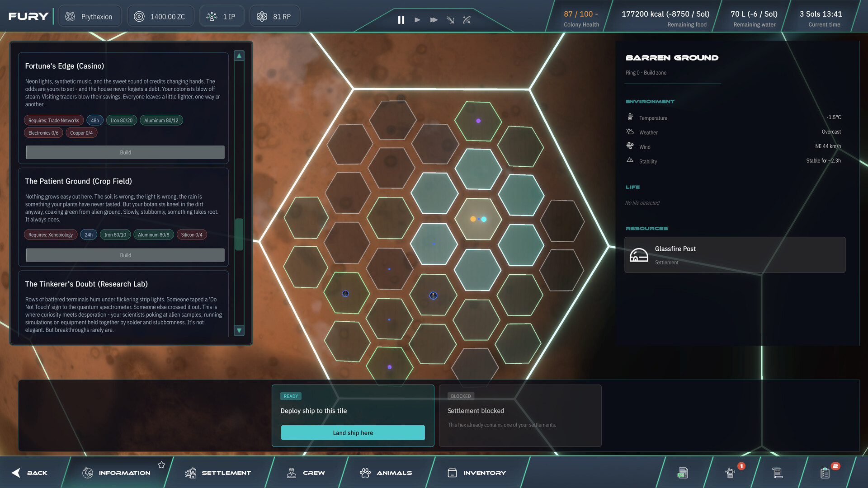
Task: Select the hex tile with orange and cyan dots
Action: 478,219
